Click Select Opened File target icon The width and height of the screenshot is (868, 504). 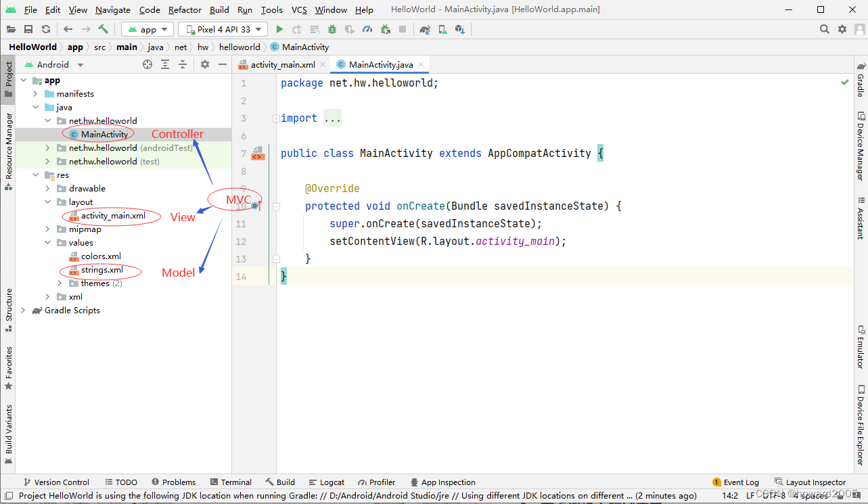click(x=147, y=64)
